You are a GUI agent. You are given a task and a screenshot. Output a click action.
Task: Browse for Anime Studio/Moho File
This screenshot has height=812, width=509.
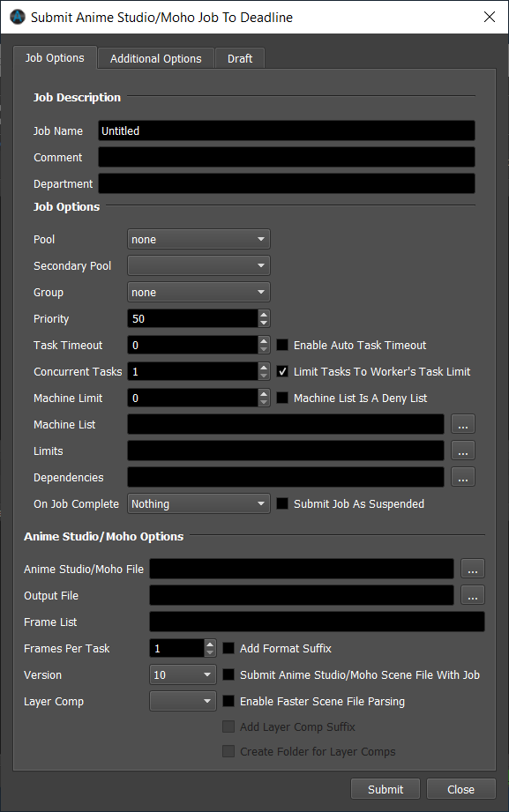click(473, 569)
